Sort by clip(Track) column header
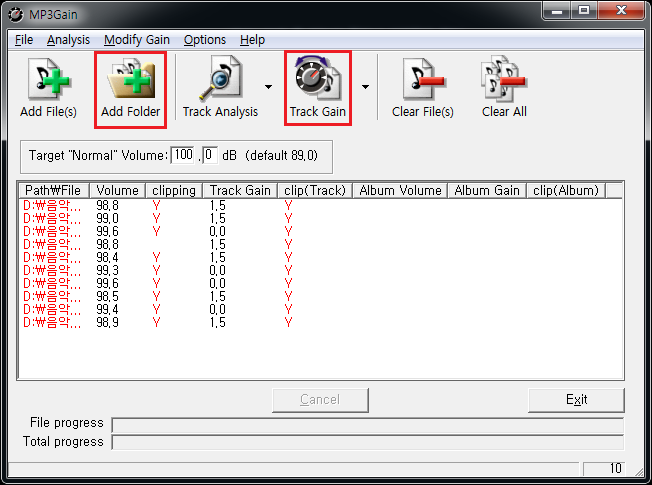This screenshot has height=485, width=652. coord(315,191)
